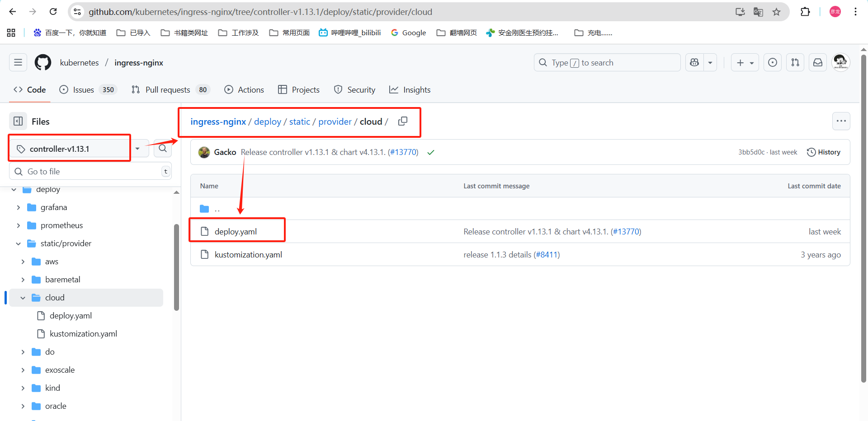Viewport: 868px width, 421px height.
Task: View commit History
Action: 824,152
